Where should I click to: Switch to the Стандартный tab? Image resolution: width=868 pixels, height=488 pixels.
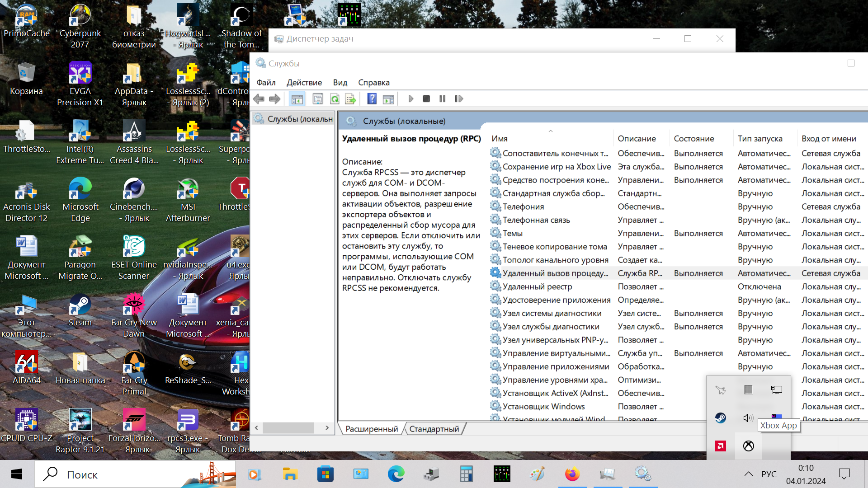click(434, 429)
